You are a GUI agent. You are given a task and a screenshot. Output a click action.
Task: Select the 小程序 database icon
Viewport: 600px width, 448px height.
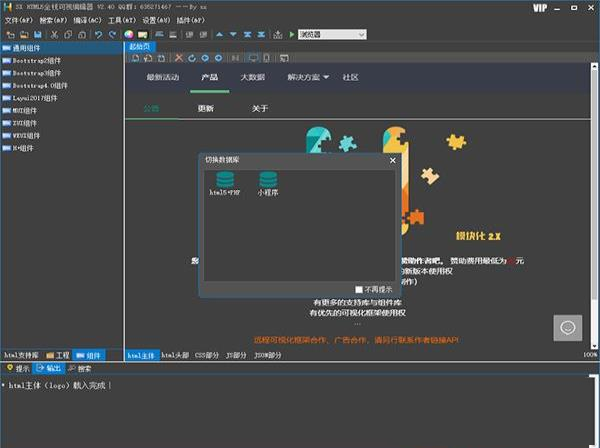click(x=268, y=183)
